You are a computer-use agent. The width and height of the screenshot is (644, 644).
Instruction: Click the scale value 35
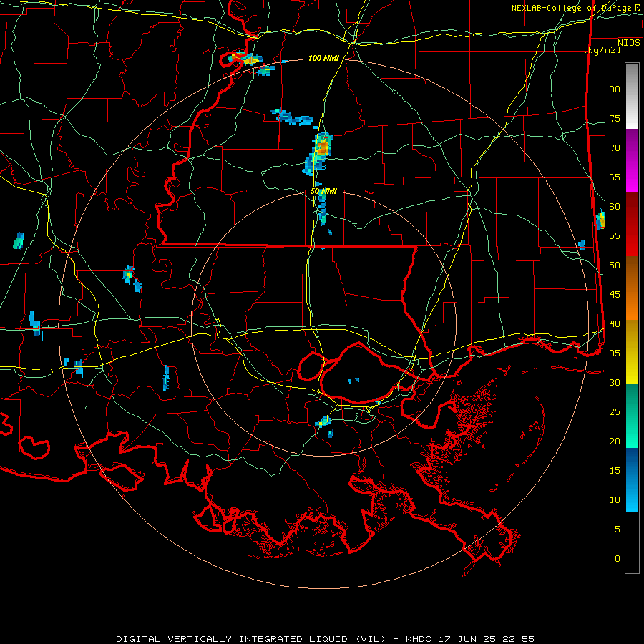coord(615,353)
